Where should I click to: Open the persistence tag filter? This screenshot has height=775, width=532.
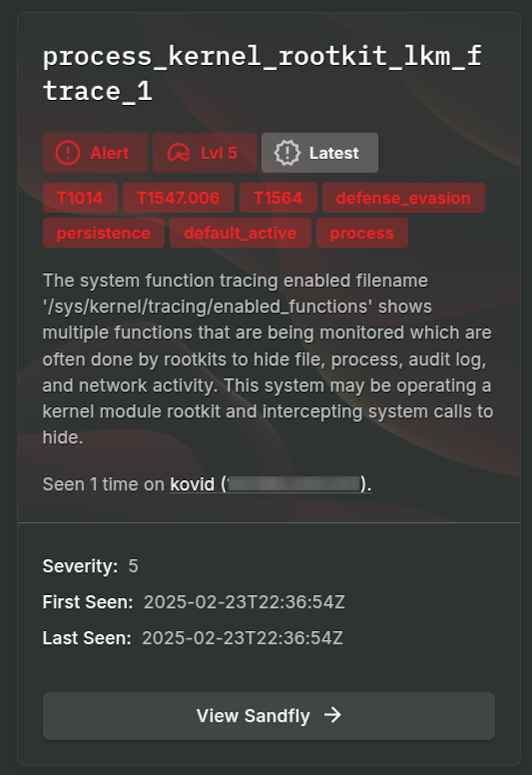point(103,233)
